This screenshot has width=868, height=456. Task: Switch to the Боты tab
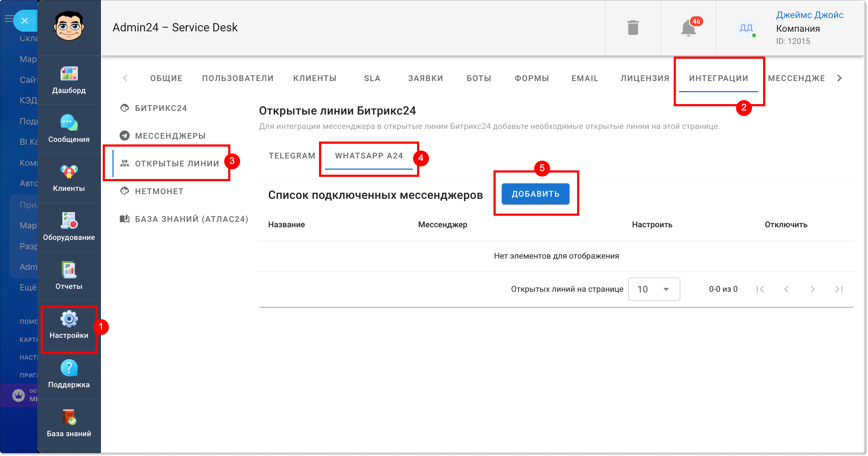[479, 78]
